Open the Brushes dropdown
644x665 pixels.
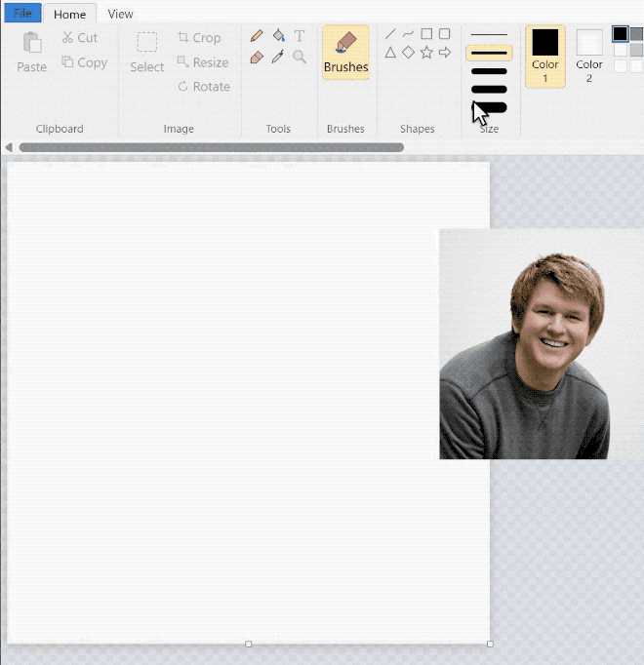345,52
